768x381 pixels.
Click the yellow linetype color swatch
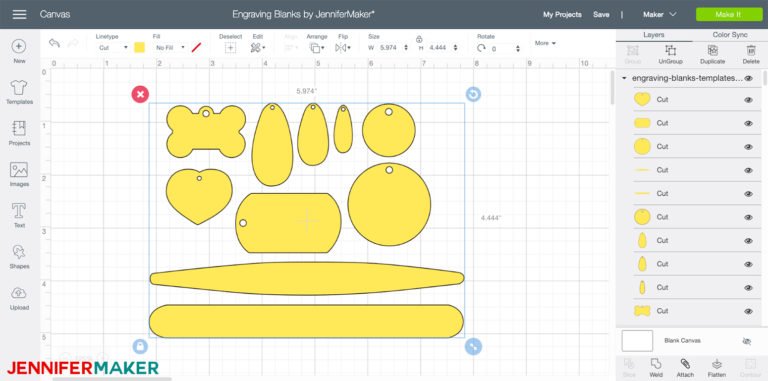tap(140, 48)
